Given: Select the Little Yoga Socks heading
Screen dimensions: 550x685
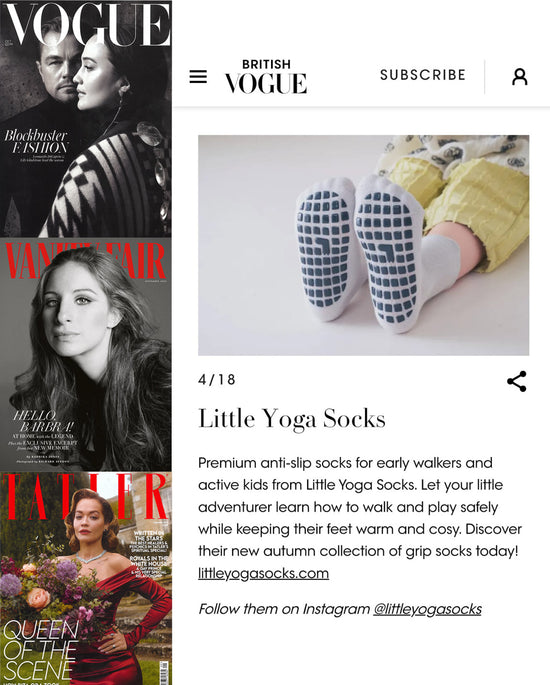Looking at the screenshot, I should [x=292, y=419].
